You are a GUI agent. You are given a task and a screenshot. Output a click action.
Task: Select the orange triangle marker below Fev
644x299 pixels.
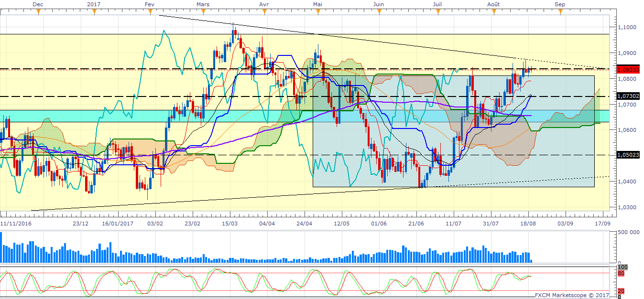[149, 11]
